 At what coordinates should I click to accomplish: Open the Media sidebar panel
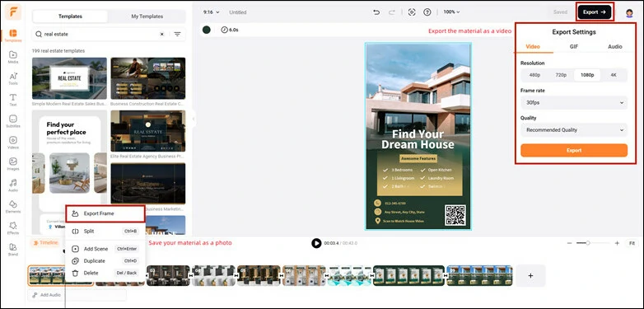tap(13, 57)
